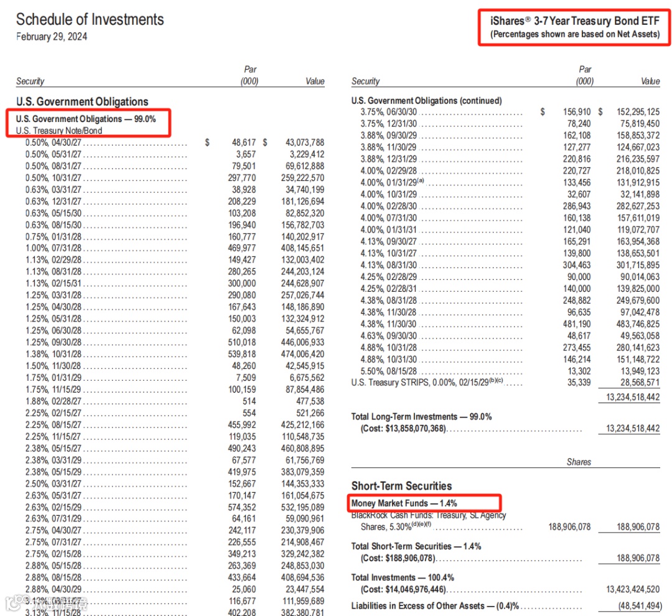Click the 'Schedule of Investments' title
Screen dimensions: 672x616
[x=90, y=19]
